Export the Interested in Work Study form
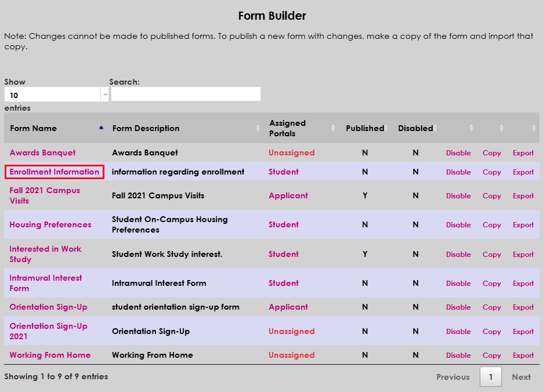Viewport: 543px width, 392px height. 523,254
